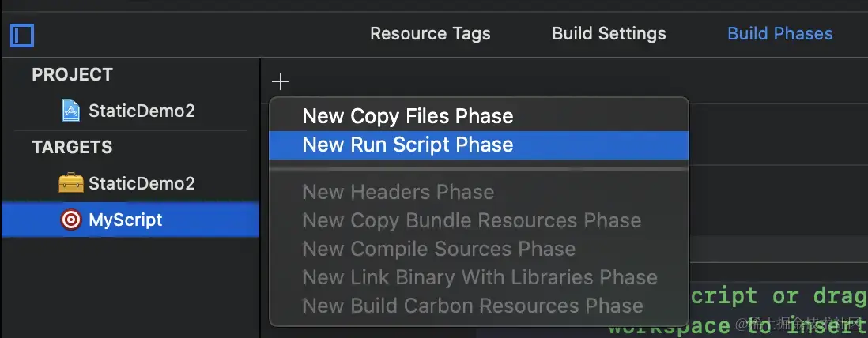This screenshot has width=868, height=338.
Task: Click the MyScript bullseye target icon
Action: 71,220
